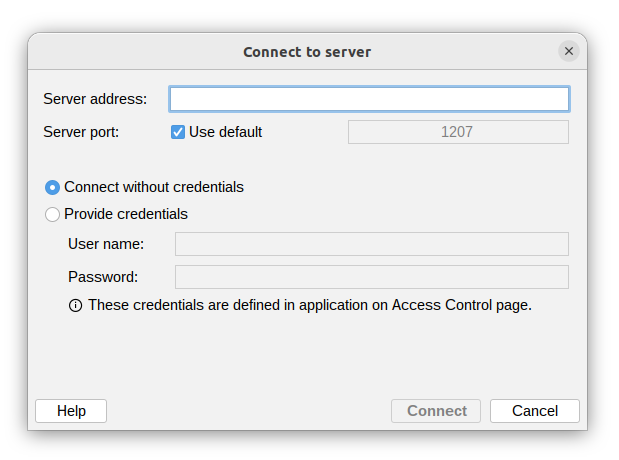Click the Server address label
The image size is (619, 460).
(95, 99)
